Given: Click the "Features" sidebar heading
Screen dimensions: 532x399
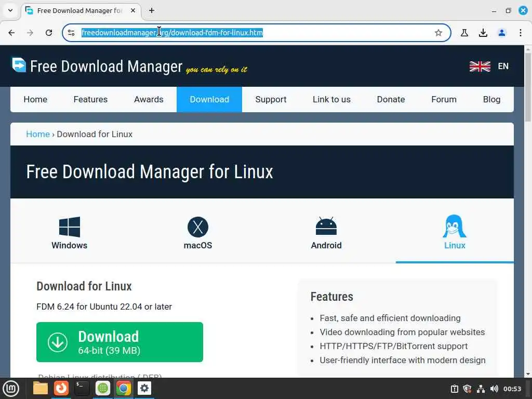Looking at the screenshot, I should point(332,297).
